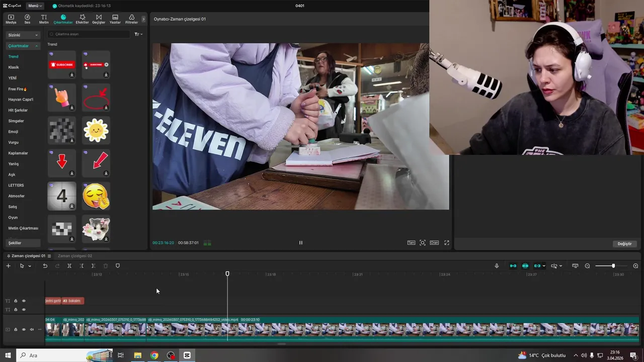Click the Oran aspect ratio button

click(x=434, y=243)
